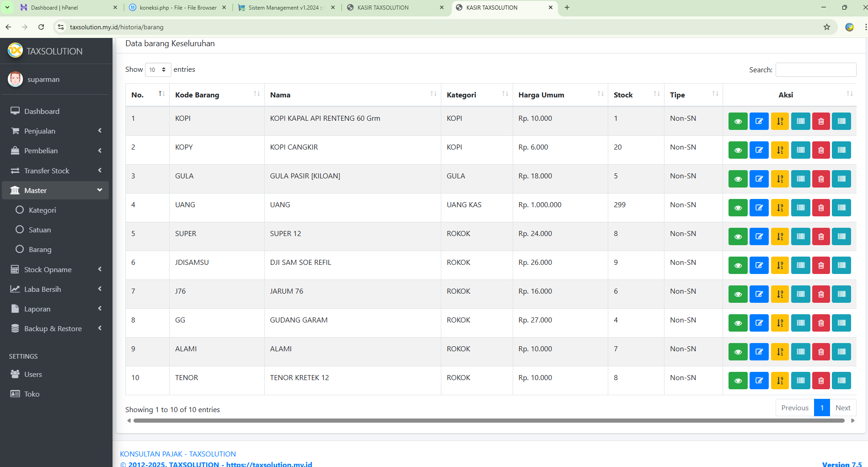Bookmark this page with the star icon
868x467 pixels.
click(826, 27)
